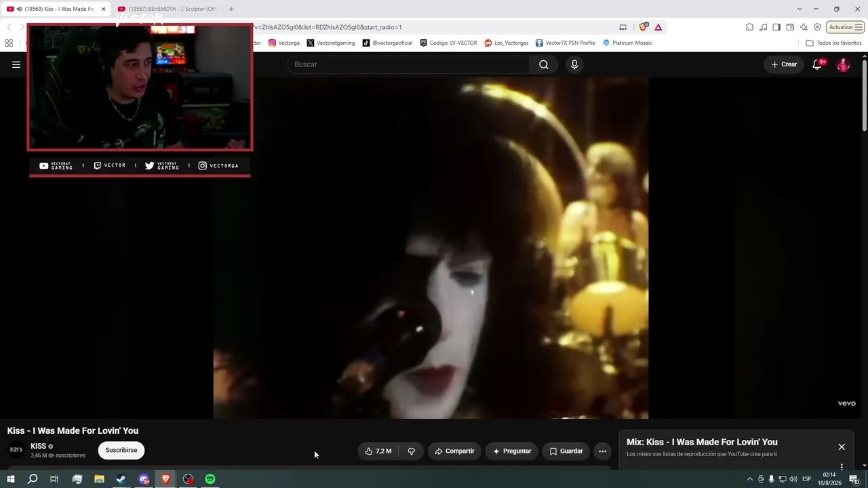This screenshot has width=868, height=488.
Task: Switch the ESP keyboard language
Action: [x=807, y=479]
